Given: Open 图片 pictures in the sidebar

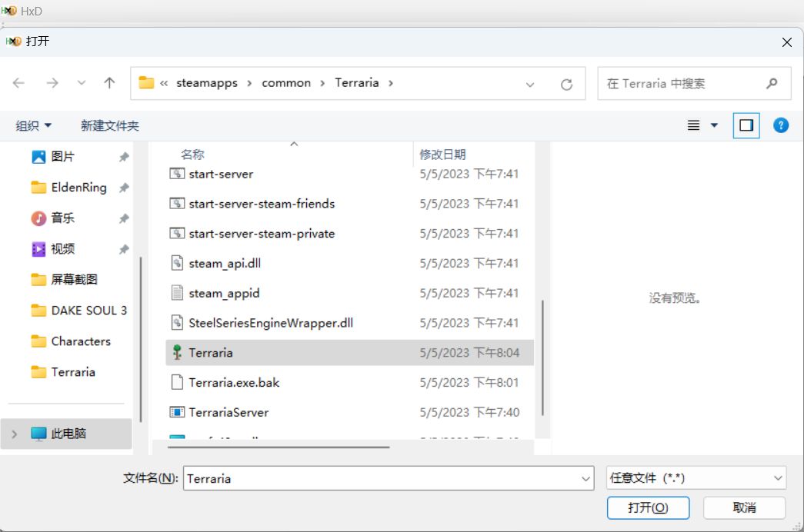Looking at the screenshot, I should [x=62, y=157].
